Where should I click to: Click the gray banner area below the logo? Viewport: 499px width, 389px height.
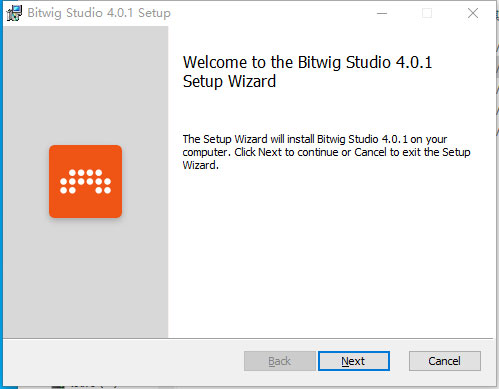pyautogui.click(x=85, y=278)
